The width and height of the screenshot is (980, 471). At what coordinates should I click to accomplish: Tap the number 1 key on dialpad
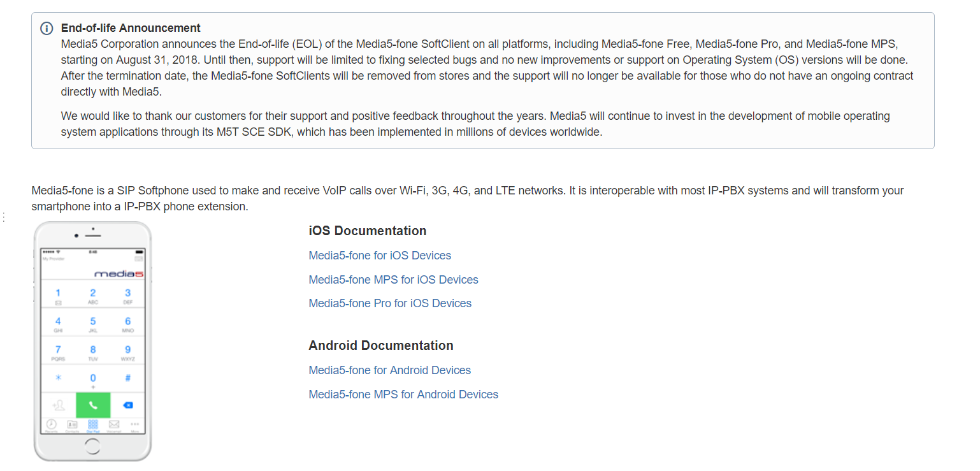[x=59, y=296]
